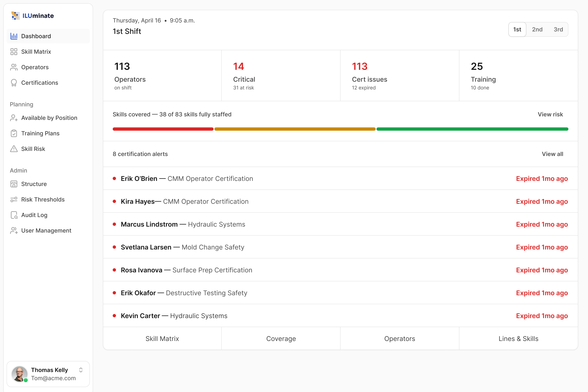Open the Audit Log
Screen dimensions: 588x392
click(x=48, y=215)
